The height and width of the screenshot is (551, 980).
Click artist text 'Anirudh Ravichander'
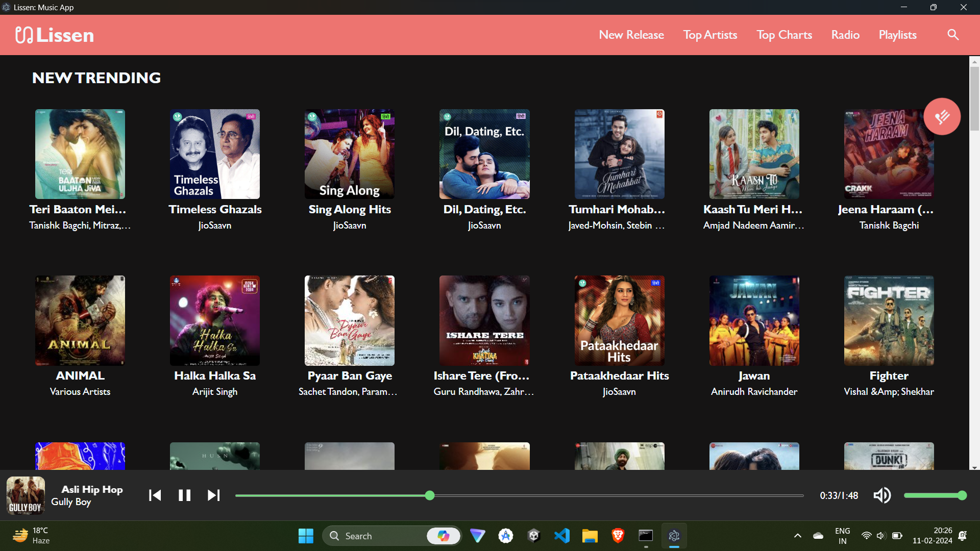click(x=754, y=392)
